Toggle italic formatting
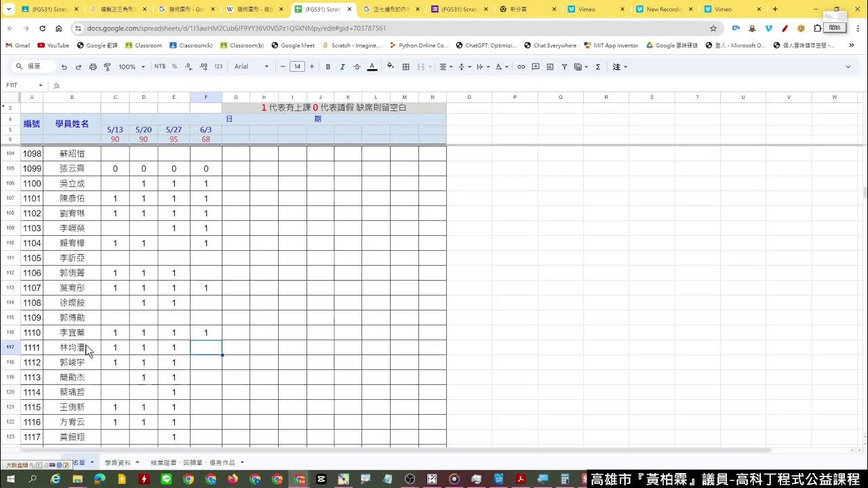 pyautogui.click(x=342, y=66)
